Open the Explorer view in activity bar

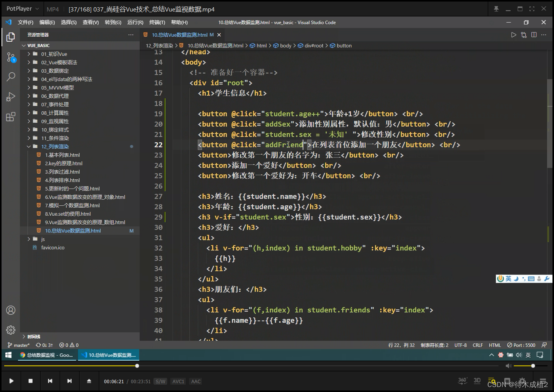coord(11,37)
